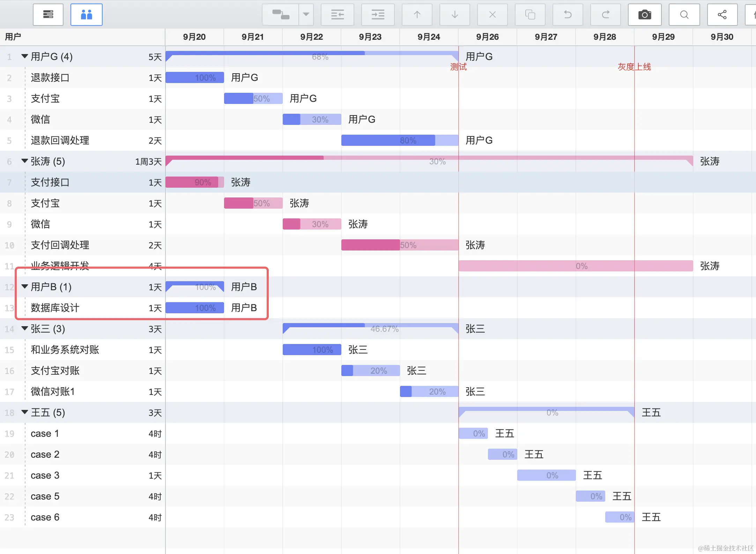The image size is (756, 554).
Task: Move task down with arrow icon
Action: click(454, 15)
